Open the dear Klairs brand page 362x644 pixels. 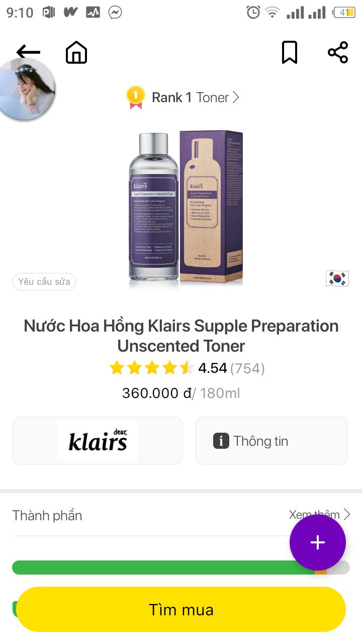pyautogui.click(x=98, y=441)
